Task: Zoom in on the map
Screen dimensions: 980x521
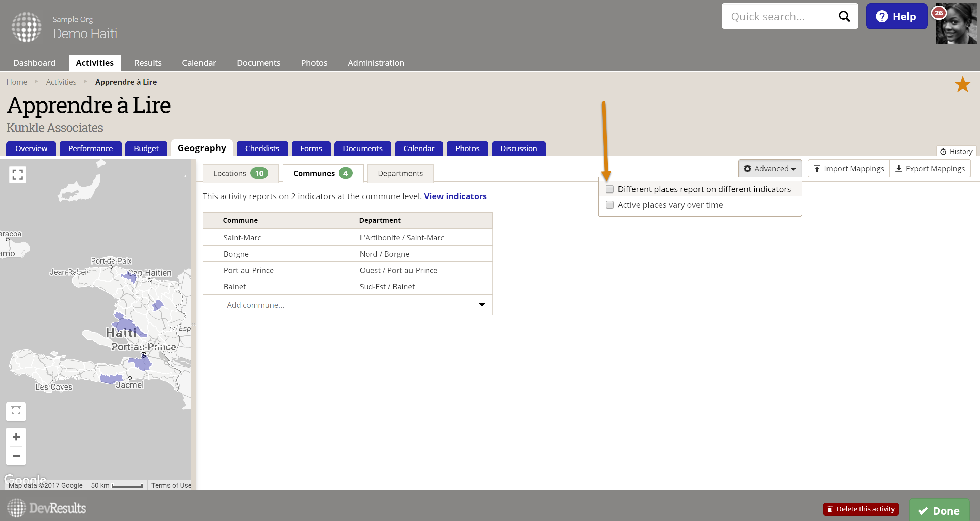Action: (16, 437)
